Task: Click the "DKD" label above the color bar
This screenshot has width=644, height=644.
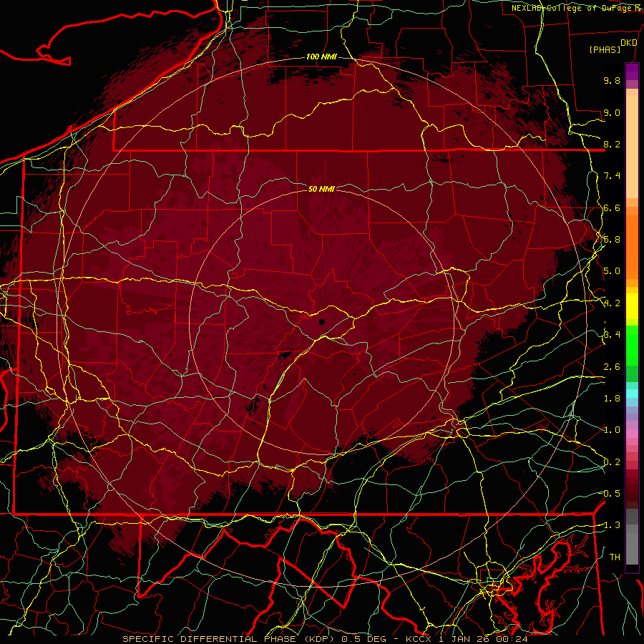Action: click(x=629, y=43)
